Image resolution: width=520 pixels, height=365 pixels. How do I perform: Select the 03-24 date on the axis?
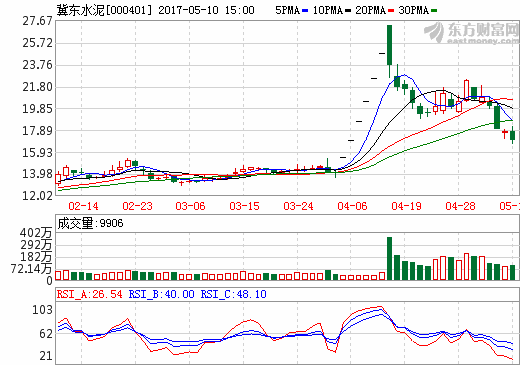point(298,206)
